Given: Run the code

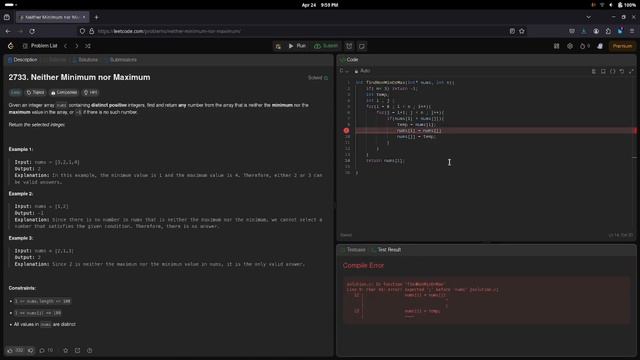Looking at the screenshot, I should [297, 46].
